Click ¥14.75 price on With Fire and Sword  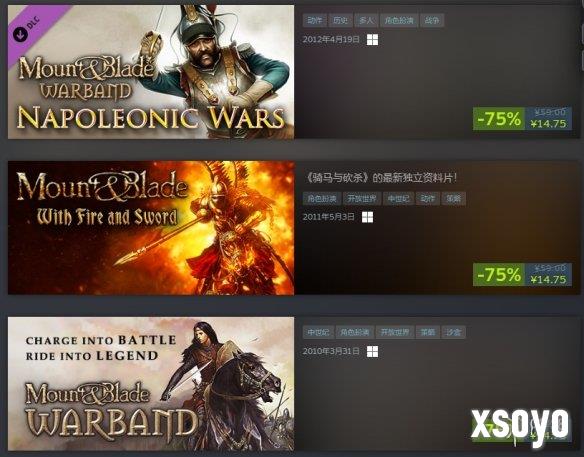[x=548, y=279]
